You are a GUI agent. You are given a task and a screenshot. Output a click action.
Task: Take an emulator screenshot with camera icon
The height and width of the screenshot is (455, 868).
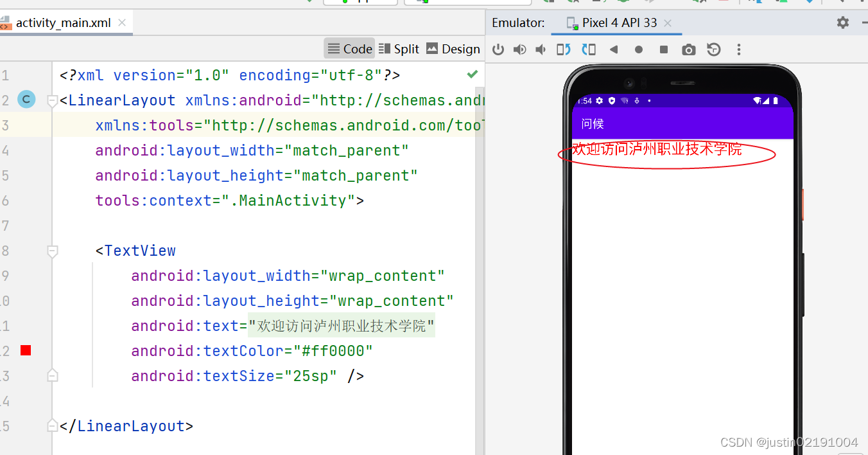[x=689, y=49]
